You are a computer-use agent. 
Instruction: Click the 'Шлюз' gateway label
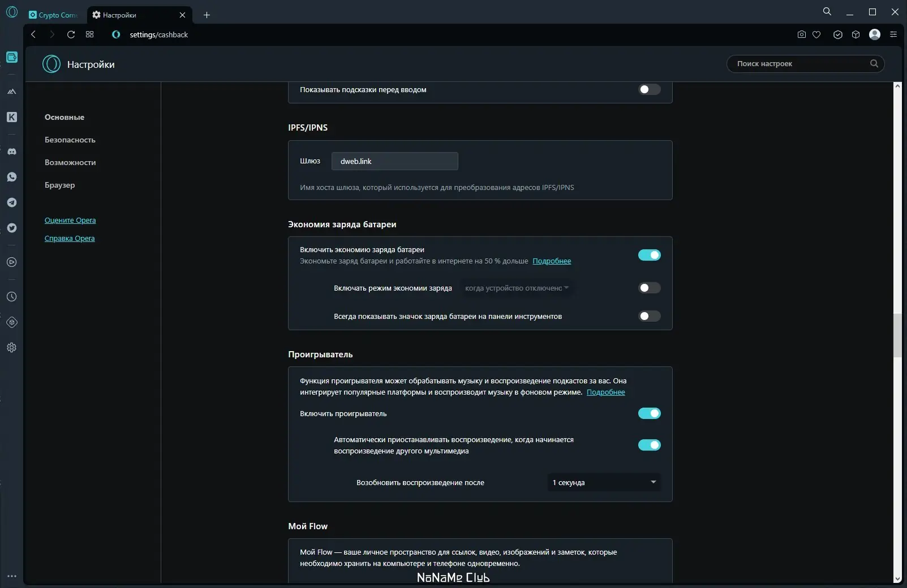310,161
